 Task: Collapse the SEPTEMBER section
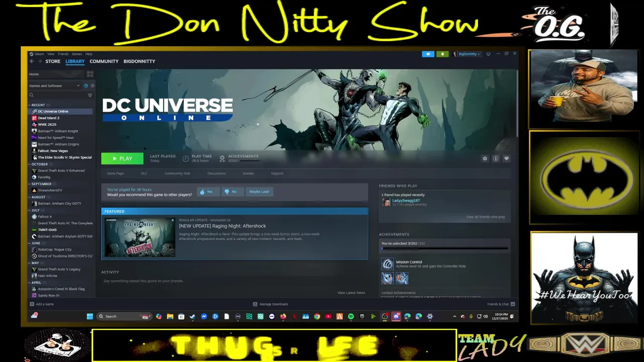[x=41, y=184]
